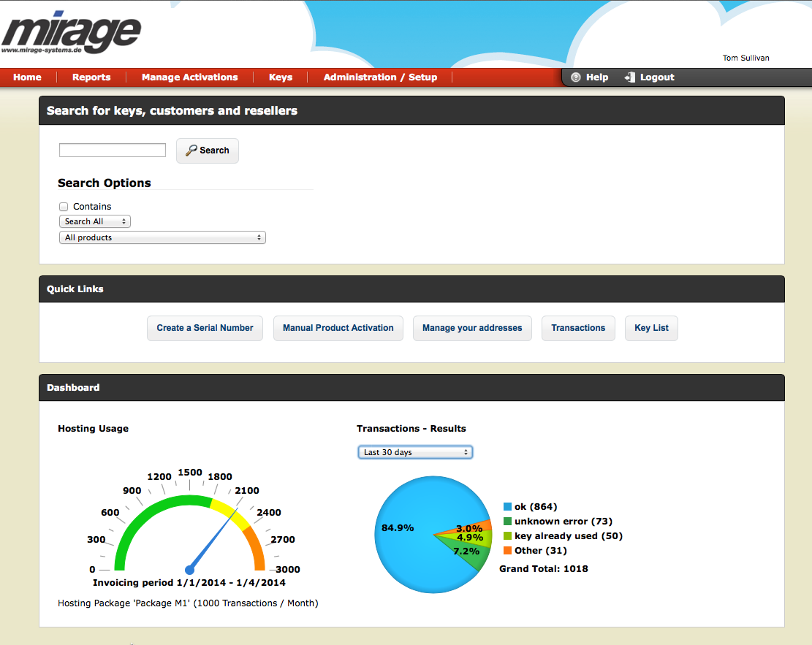
Task: Click the green 'unknown error' legend square
Action: coord(507,522)
